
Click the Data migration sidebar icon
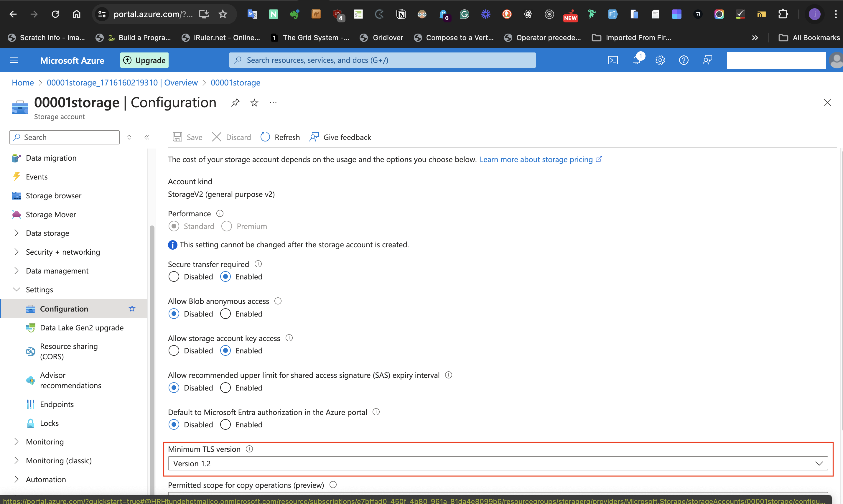[16, 158]
